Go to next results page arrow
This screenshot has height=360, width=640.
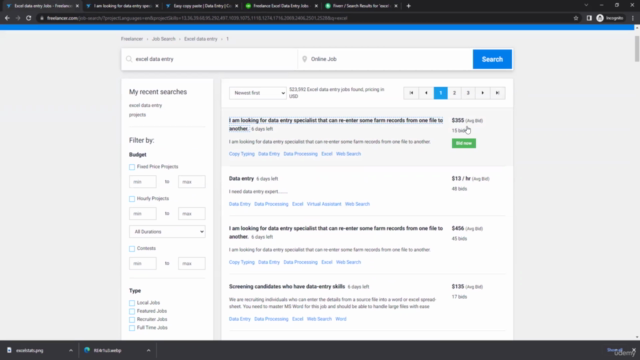482,93
